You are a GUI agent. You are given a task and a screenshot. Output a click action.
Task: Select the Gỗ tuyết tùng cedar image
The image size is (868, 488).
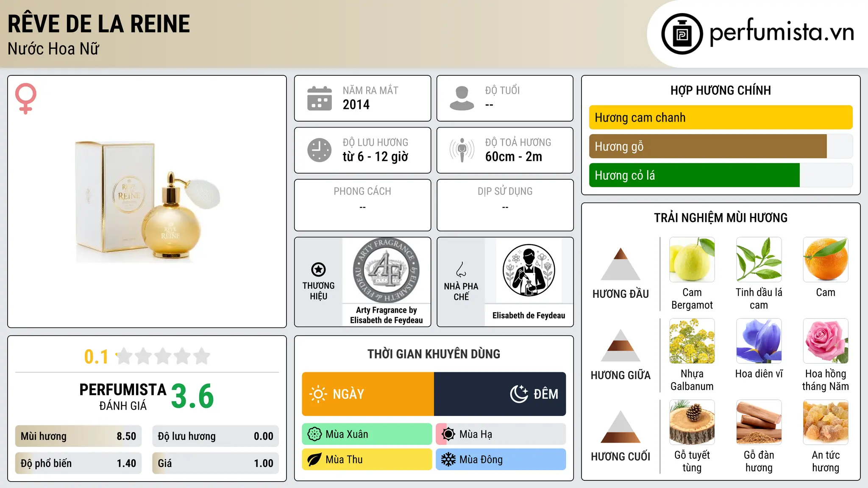click(x=692, y=422)
